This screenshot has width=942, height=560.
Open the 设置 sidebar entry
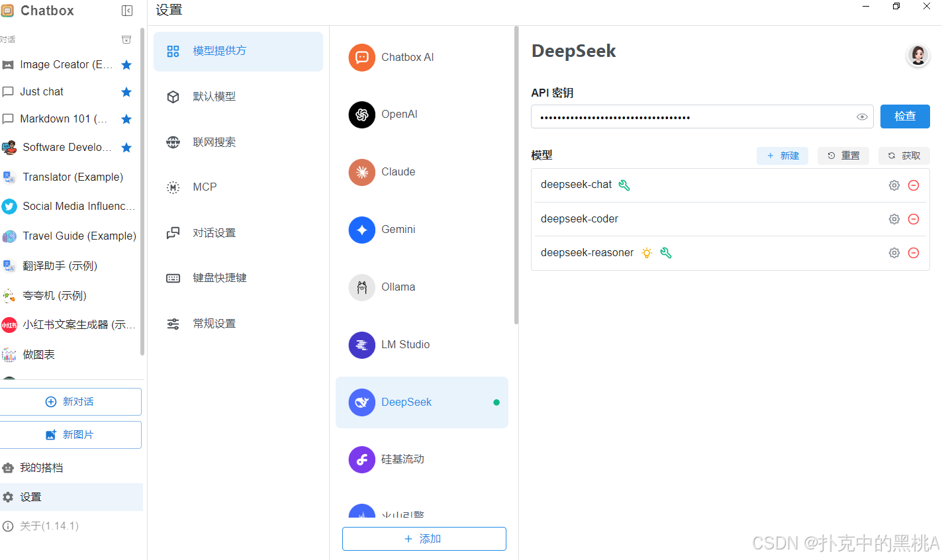[71, 497]
